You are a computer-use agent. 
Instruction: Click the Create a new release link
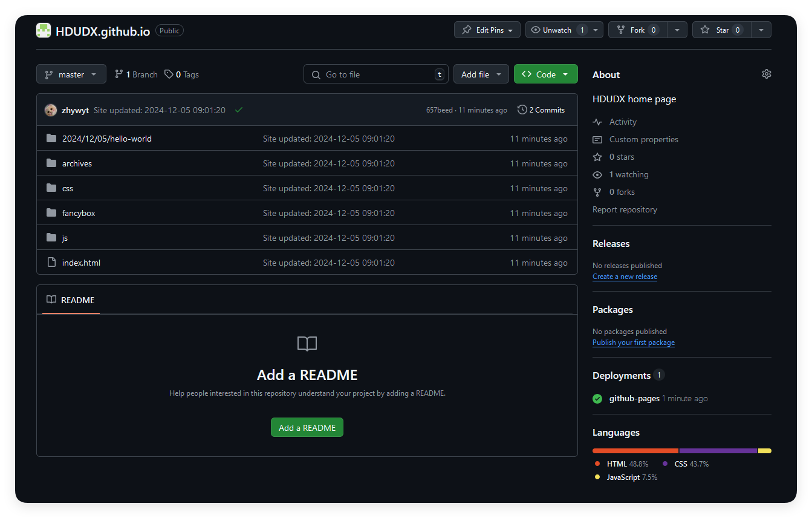click(625, 277)
